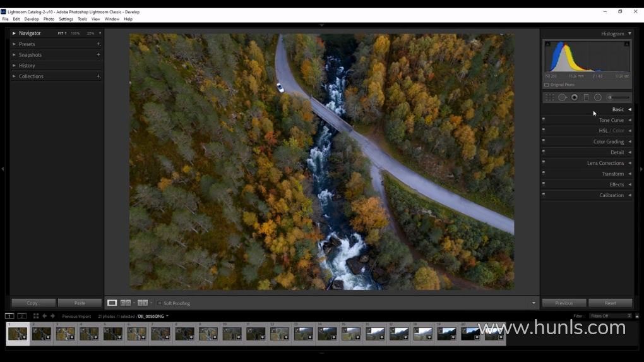Image resolution: width=644 pixels, height=362 pixels.
Task: Select filmstrip thumbnail number 2
Action: coord(42,334)
